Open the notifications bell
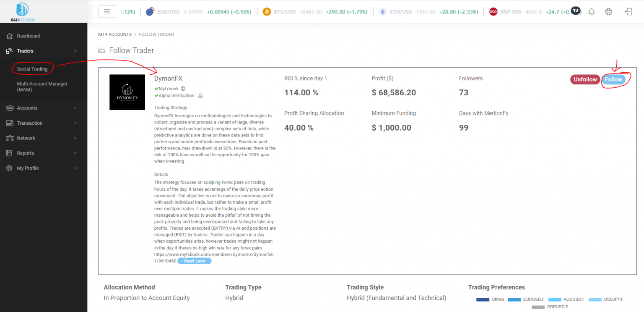644x312 pixels. 591,12
